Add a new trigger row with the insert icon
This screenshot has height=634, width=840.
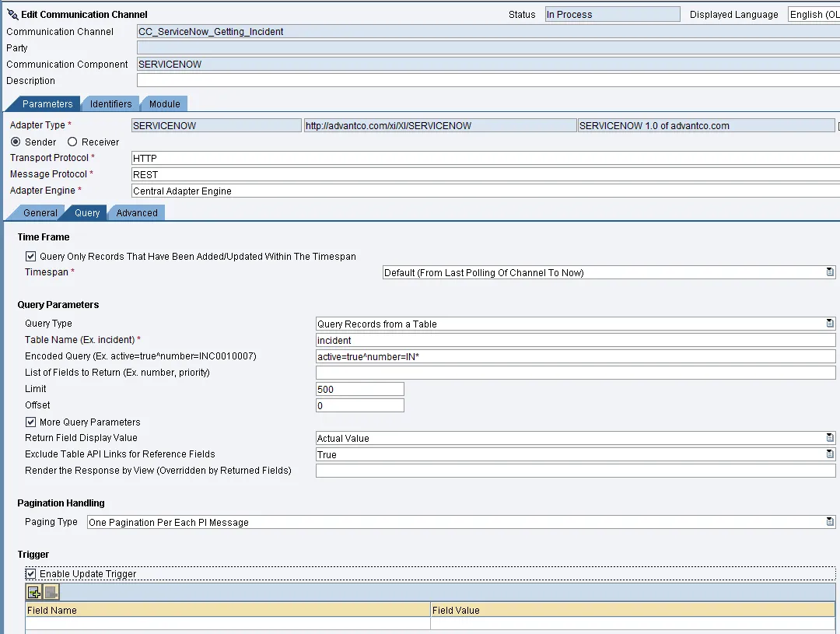pos(34,592)
